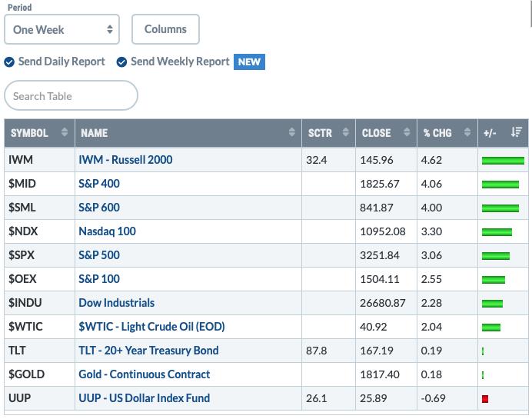Sort by the SCTR column arrows

pos(346,132)
